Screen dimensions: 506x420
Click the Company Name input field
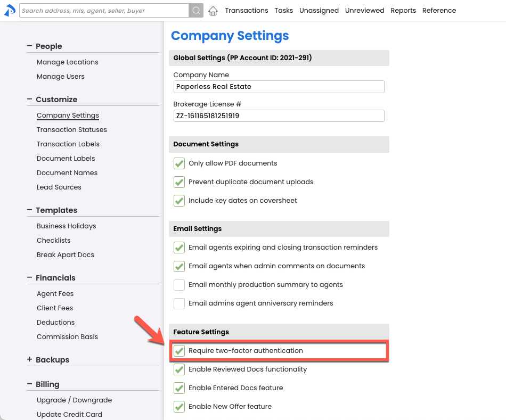279,87
